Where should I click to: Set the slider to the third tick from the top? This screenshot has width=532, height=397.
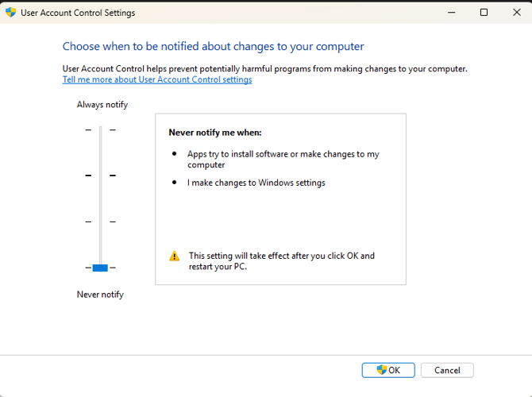pos(100,222)
